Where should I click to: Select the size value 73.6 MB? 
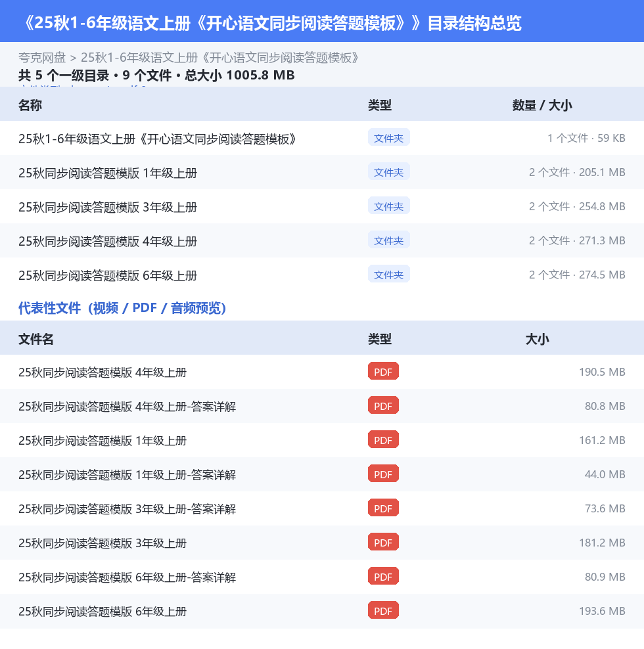click(605, 508)
